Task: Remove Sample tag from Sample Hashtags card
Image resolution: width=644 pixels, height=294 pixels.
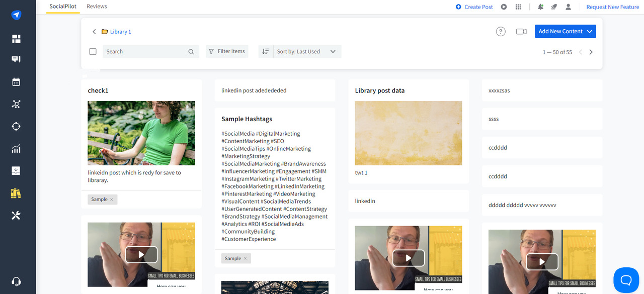Action: click(x=246, y=259)
